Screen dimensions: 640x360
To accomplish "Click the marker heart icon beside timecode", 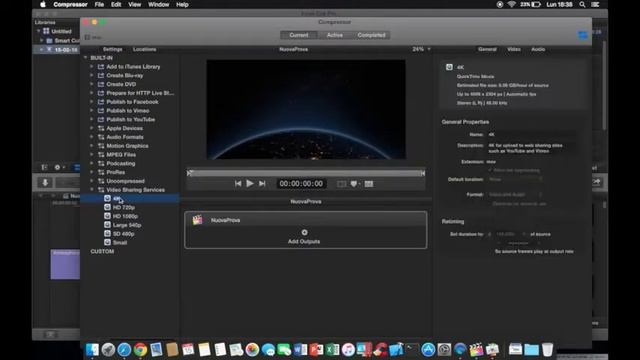I will click(x=354, y=184).
